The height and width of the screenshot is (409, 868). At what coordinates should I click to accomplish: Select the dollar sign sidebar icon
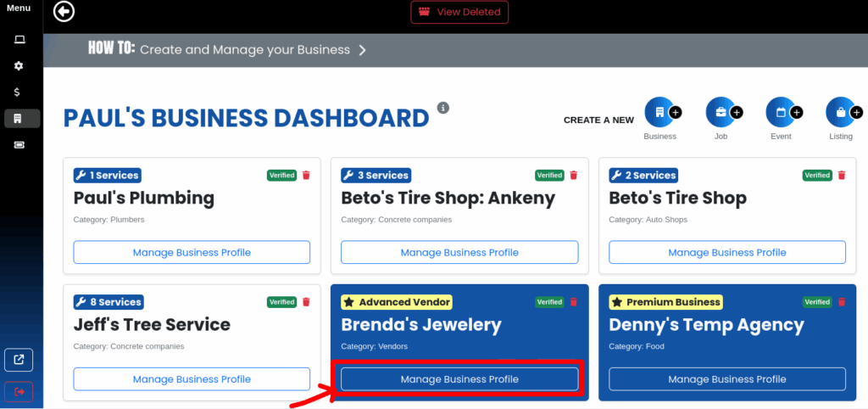pos(19,92)
